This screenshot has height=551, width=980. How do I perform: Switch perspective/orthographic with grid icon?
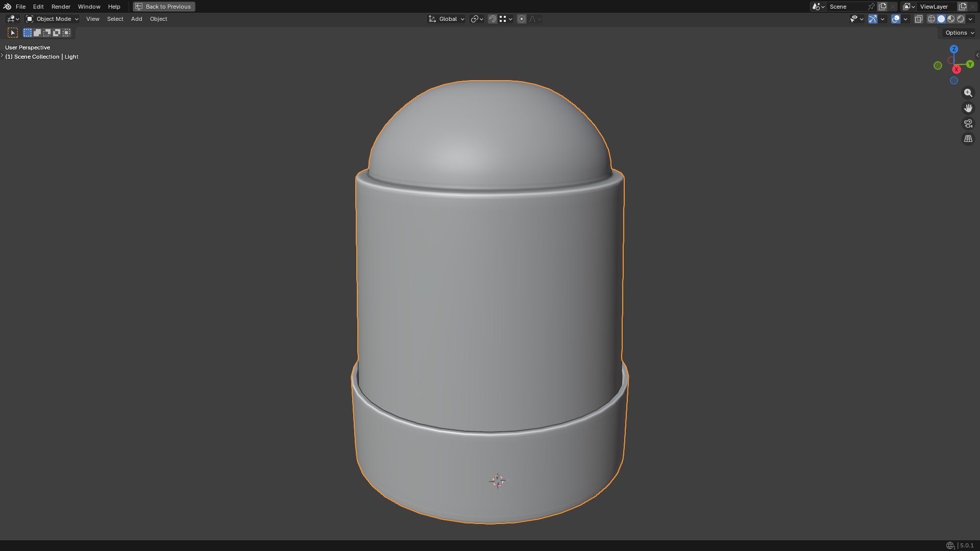tap(968, 139)
